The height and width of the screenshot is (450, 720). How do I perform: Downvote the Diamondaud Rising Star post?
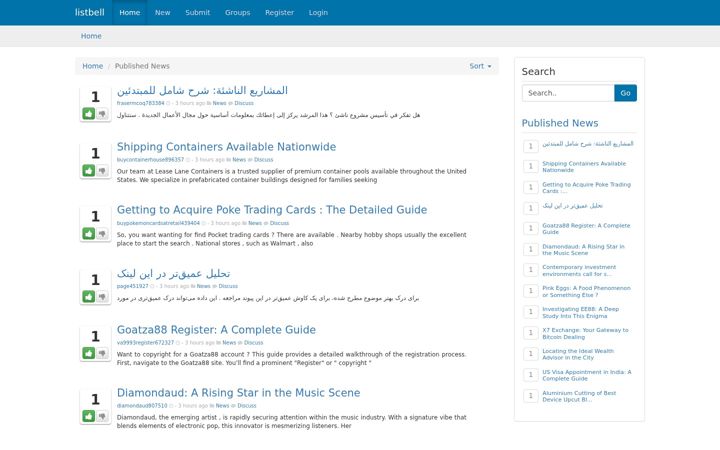point(102,416)
